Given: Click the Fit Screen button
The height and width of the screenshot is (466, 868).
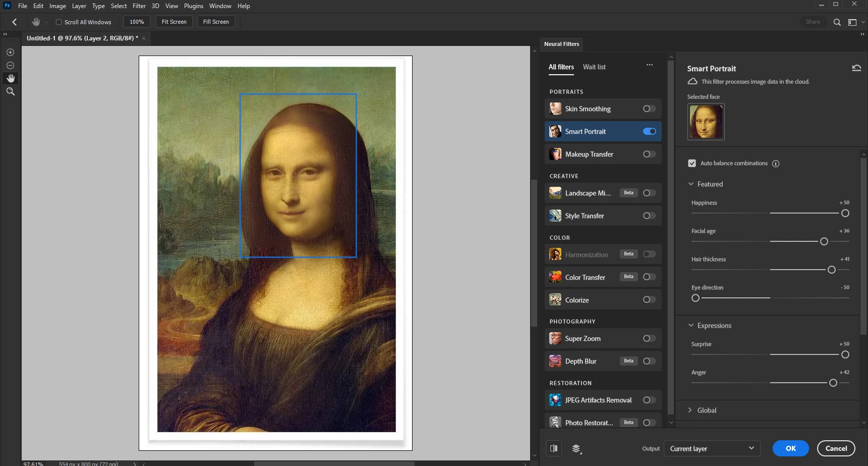Looking at the screenshot, I should point(174,22).
